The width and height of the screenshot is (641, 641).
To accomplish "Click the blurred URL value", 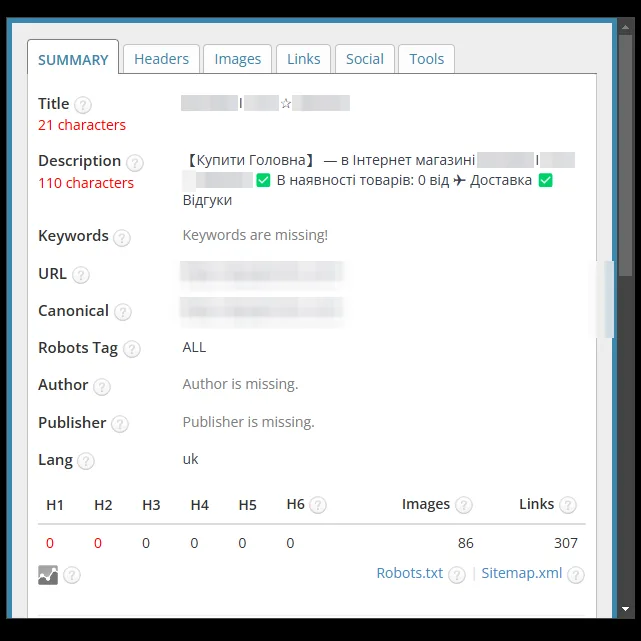I will (x=262, y=273).
